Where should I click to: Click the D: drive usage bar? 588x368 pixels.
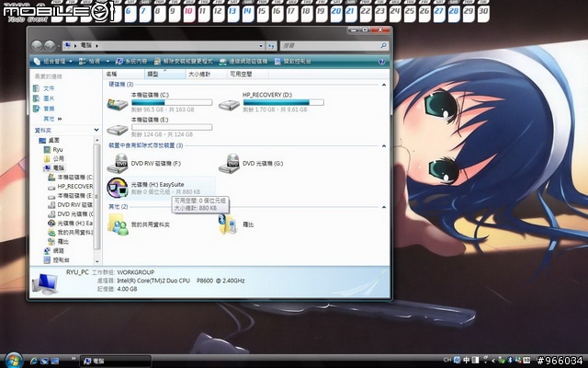click(284, 102)
